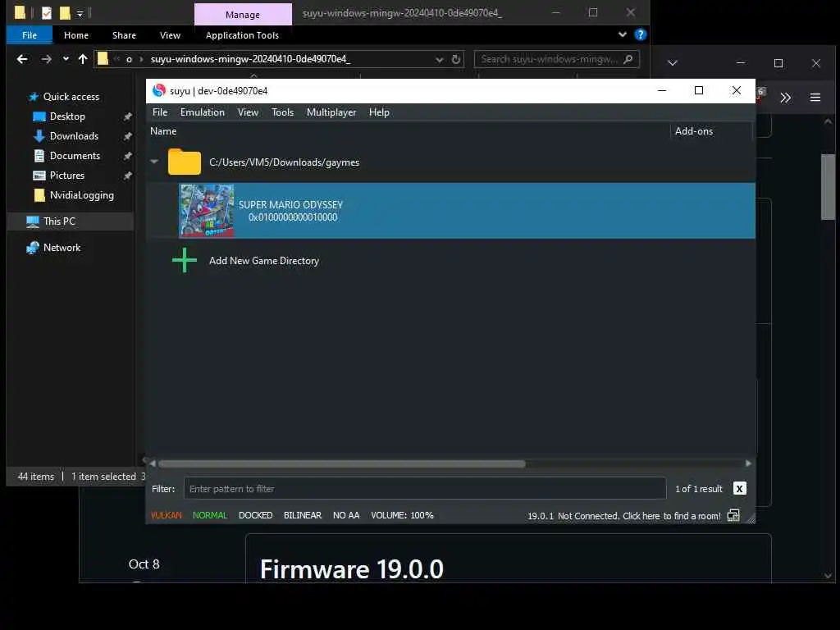Open Customize Quick Access Toolbar dropdown

[x=80, y=13]
